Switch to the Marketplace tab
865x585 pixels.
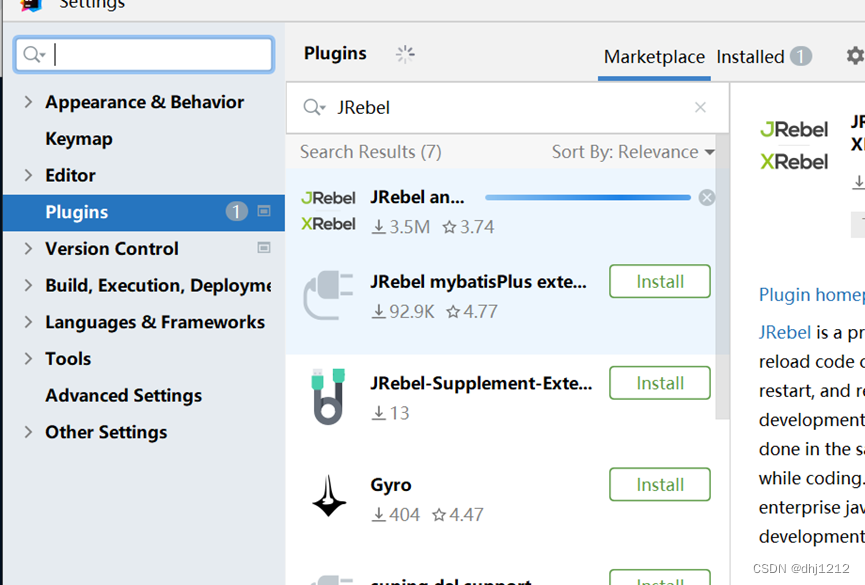click(654, 57)
